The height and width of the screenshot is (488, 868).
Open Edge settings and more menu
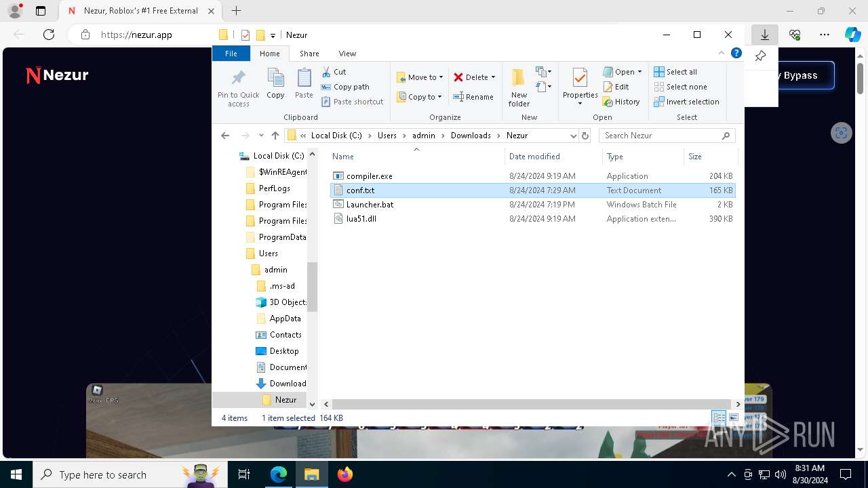tap(825, 35)
